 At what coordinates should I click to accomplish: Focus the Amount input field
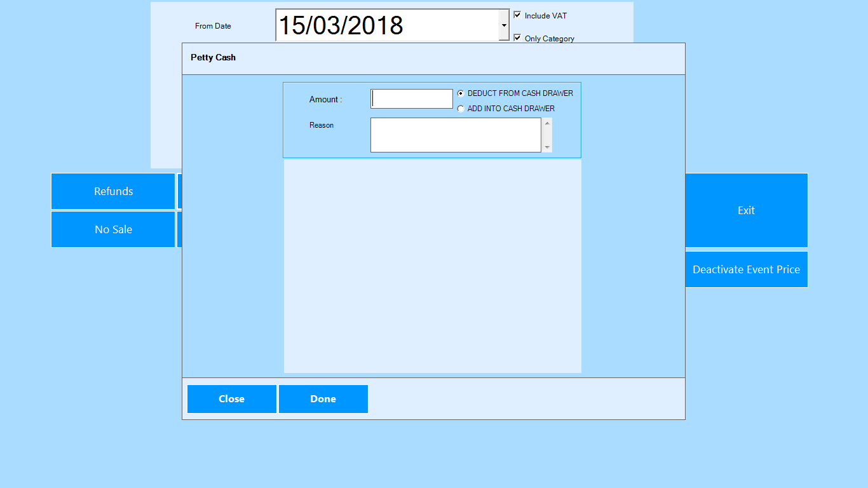[412, 99]
